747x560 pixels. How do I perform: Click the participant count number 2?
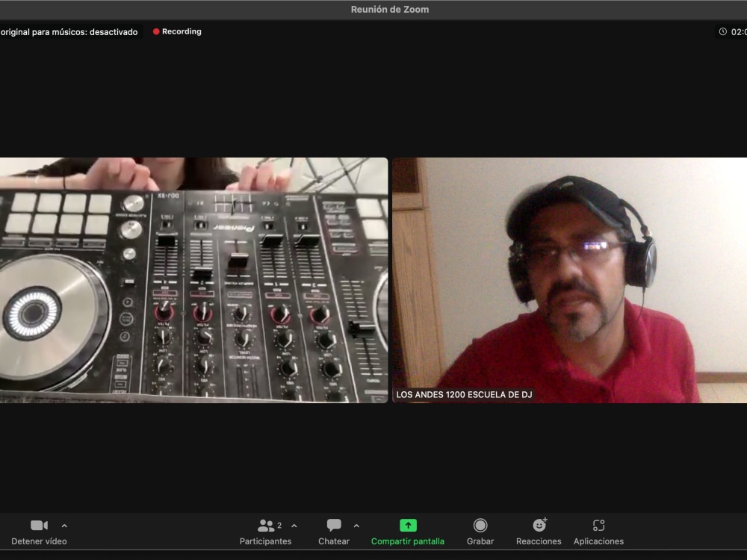click(x=279, y=525)
